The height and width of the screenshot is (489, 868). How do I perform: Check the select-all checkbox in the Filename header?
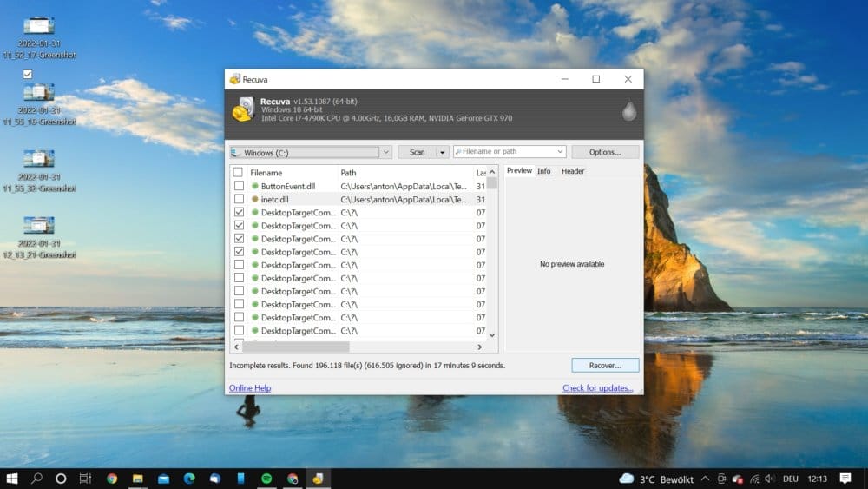tap(238, 172)
